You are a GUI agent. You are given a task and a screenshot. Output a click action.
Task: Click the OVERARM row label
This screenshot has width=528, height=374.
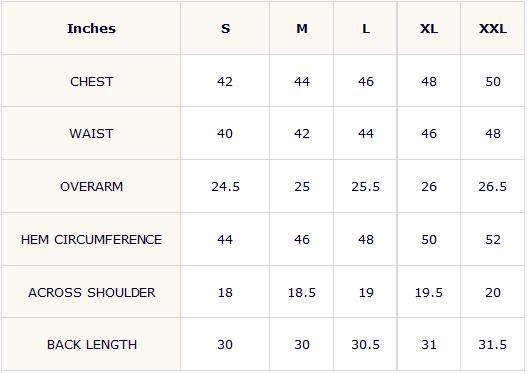click(91, 186)
